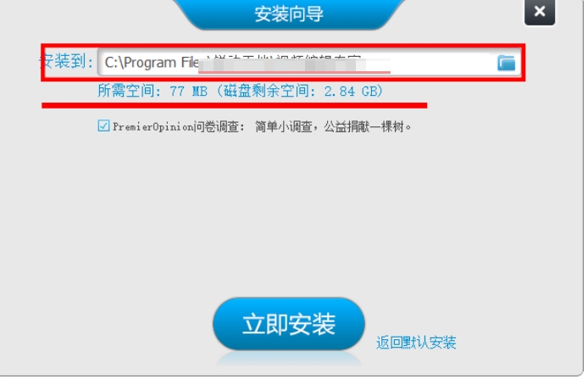This screenshot has width=588, height=379.
Task: Toggle the survey opt-in tick box
Action: [x=103, y=125]
